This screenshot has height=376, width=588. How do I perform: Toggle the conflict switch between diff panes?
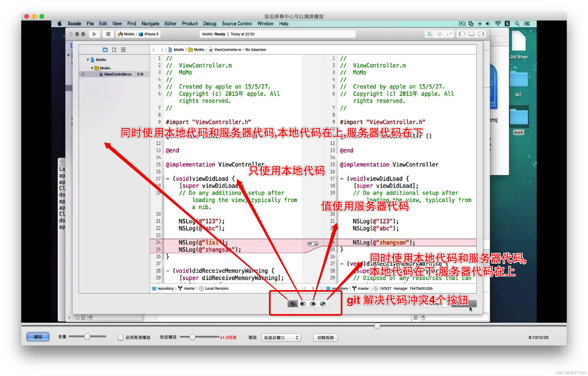click(x=313, y=244)
